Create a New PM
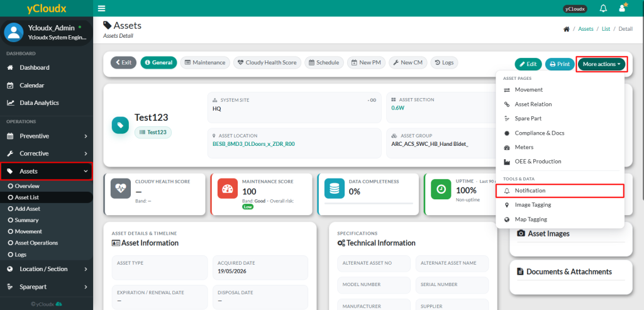Viewport: 644px width, 310px height. tap(366, 63)
